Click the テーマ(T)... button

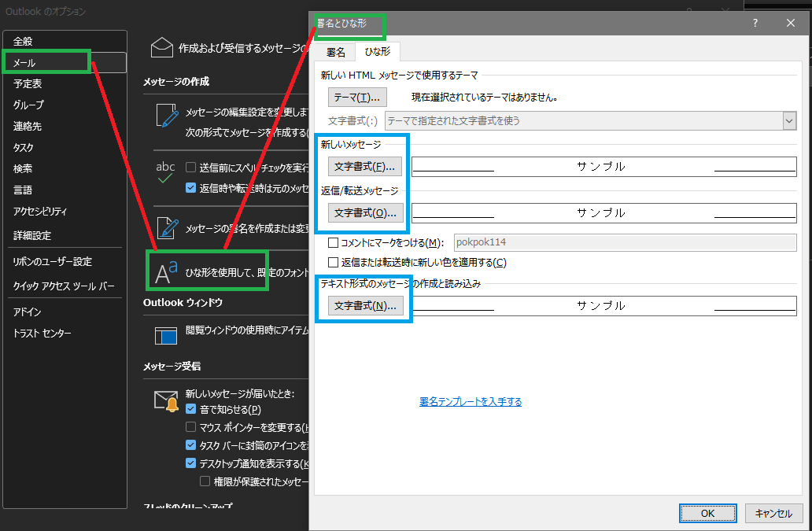pos(357,98)
